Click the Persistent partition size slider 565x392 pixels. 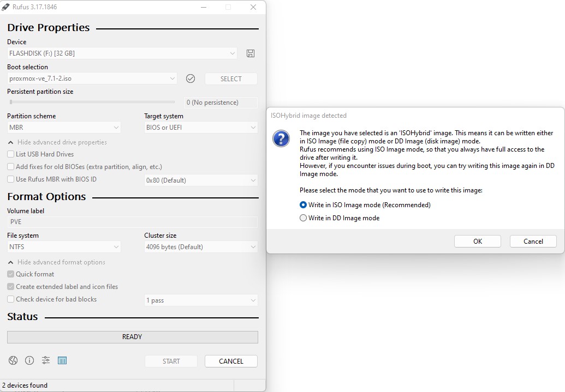(x=92, y=102)
